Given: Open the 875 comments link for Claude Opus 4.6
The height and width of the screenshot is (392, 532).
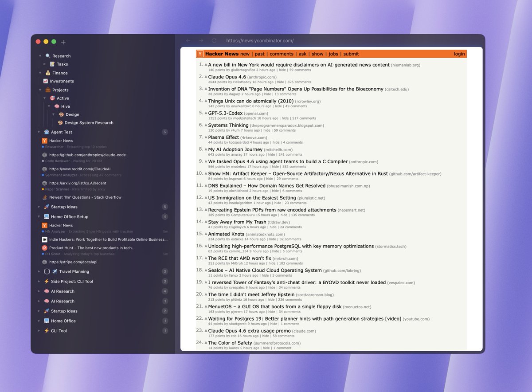Looking at the screenshot, I should click(x=299, y=82).
